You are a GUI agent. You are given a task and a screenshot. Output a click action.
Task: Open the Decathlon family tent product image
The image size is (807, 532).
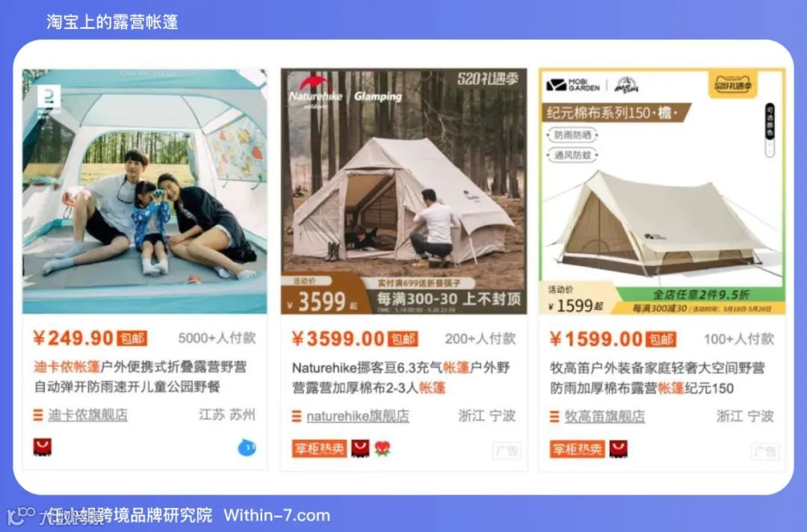pyautogui.click(x=145, y=191)
